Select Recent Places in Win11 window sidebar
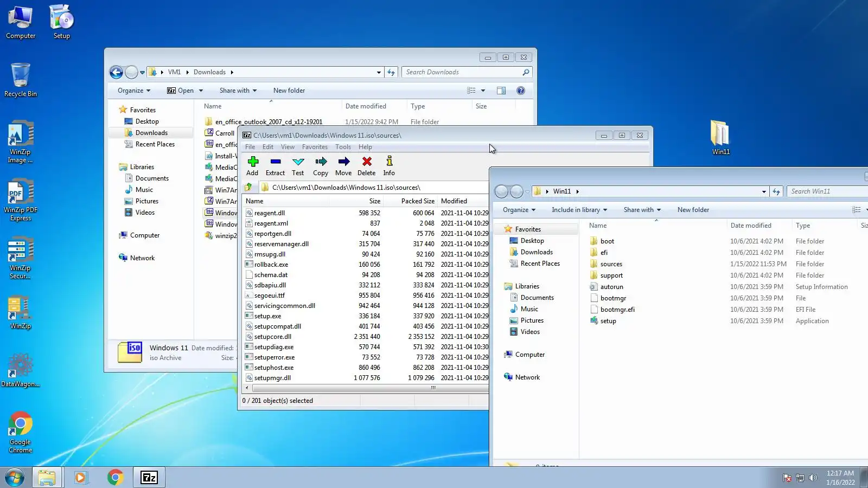Viewport: 868px width, 488px height. pos(540,264)
